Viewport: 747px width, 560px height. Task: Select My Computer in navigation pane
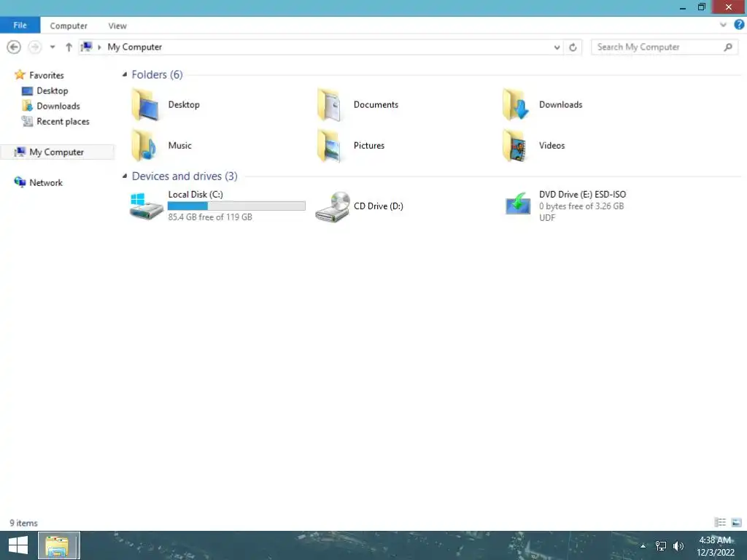57,152
